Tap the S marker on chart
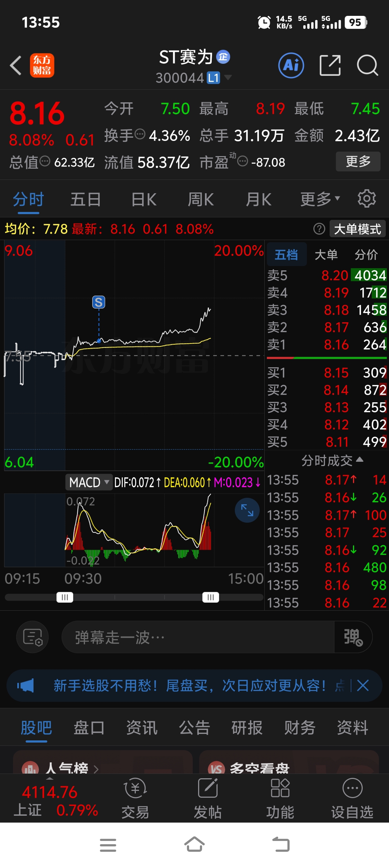Viewport: 389px width, 868px height. pyautogui.click(x=99, y=302)
